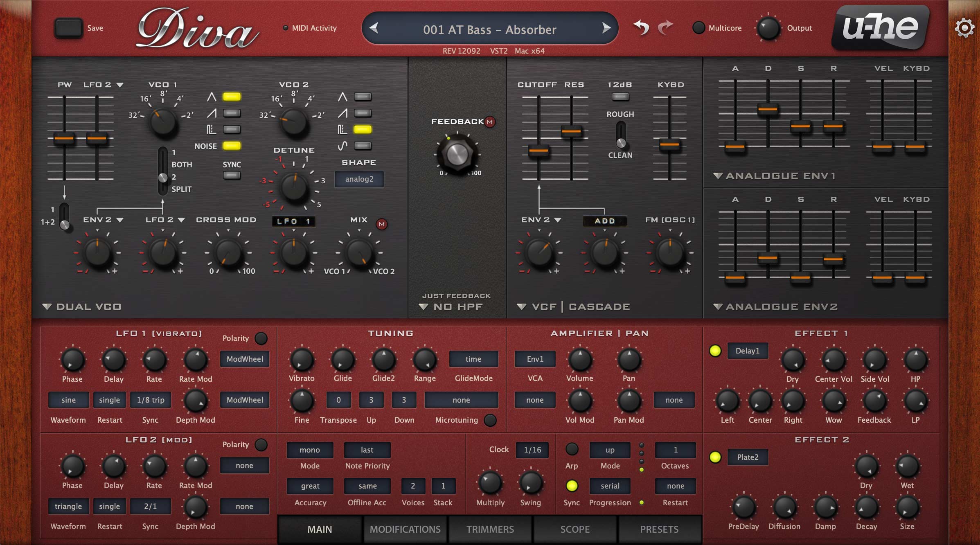Image resolution: width=980 pixels, height=545 pixels.
Task: Go to previous preset with left arrow
Action: 374,28
